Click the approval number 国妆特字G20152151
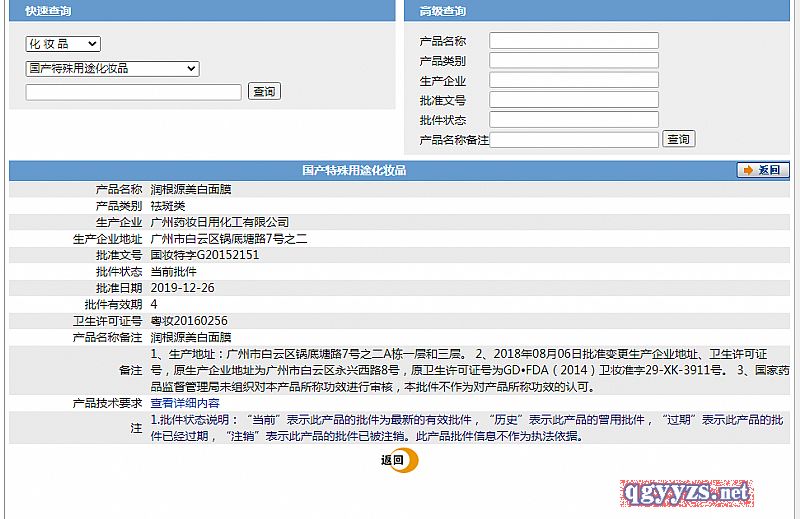The height and width of the screenshot is (519, 800). (204, 255)
